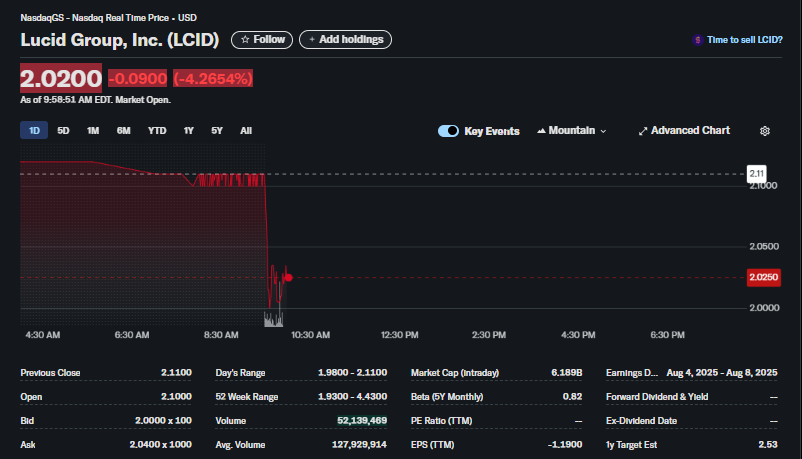Click the Ex-Dividend Date label
802x459 pixels.
[x=641, y=421]
